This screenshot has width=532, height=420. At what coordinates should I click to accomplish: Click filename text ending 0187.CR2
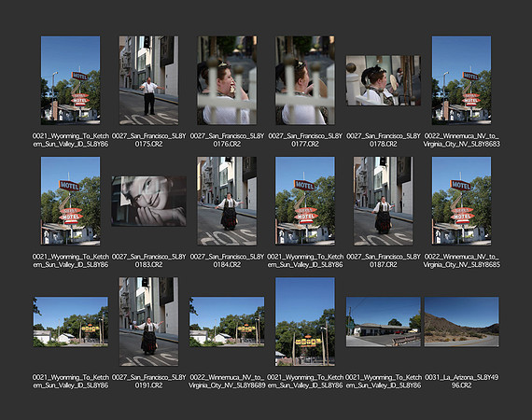pos(384,260)
